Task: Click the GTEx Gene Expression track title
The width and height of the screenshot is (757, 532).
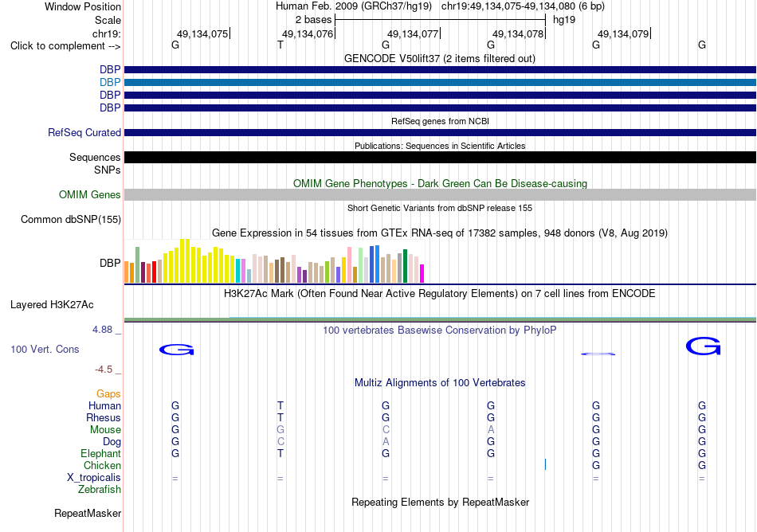Action: click(440, 233)
